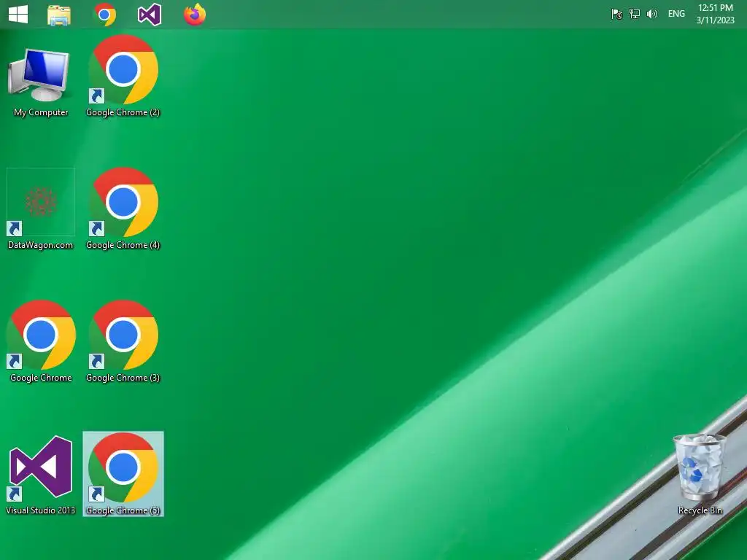The height and width of the screenshot is (560, 747).
Task: Click the Google Chrome (5) label text
Action: (x=123, y=510)
